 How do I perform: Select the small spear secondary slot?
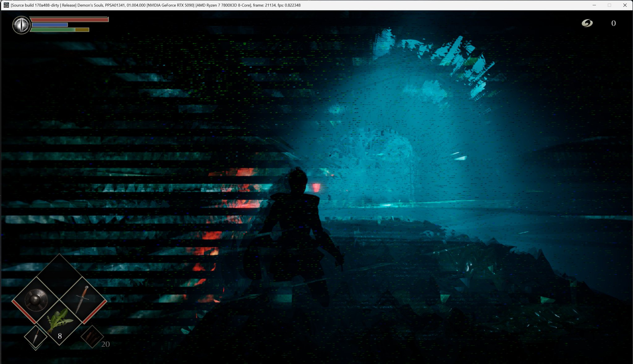36,337
